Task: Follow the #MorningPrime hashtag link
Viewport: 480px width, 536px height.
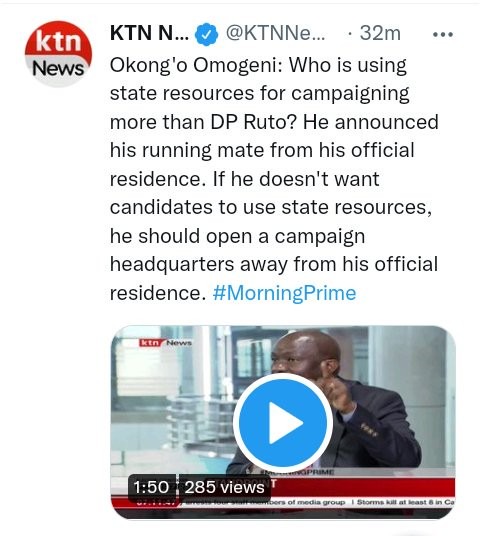Action: [x=284, y=293]
